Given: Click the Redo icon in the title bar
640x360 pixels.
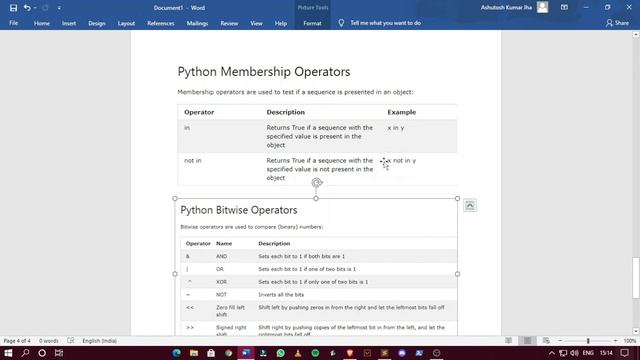Looking at the screenshot, I should 45,8.
